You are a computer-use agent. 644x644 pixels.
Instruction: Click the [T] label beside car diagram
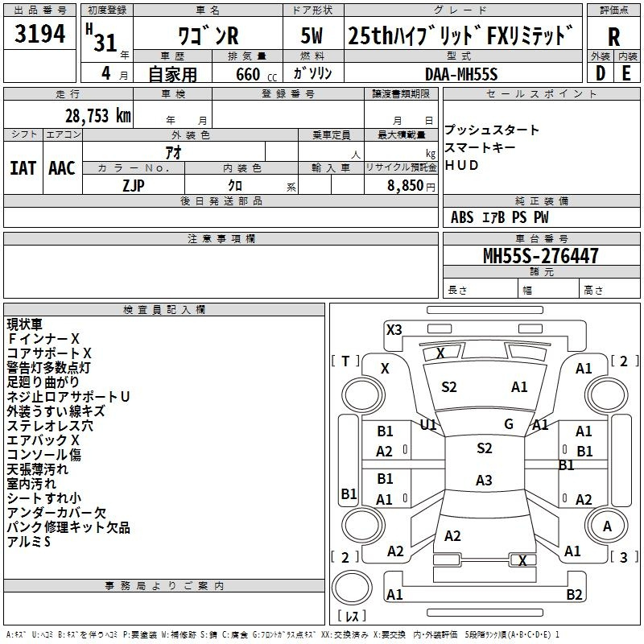tap(346, 361)
